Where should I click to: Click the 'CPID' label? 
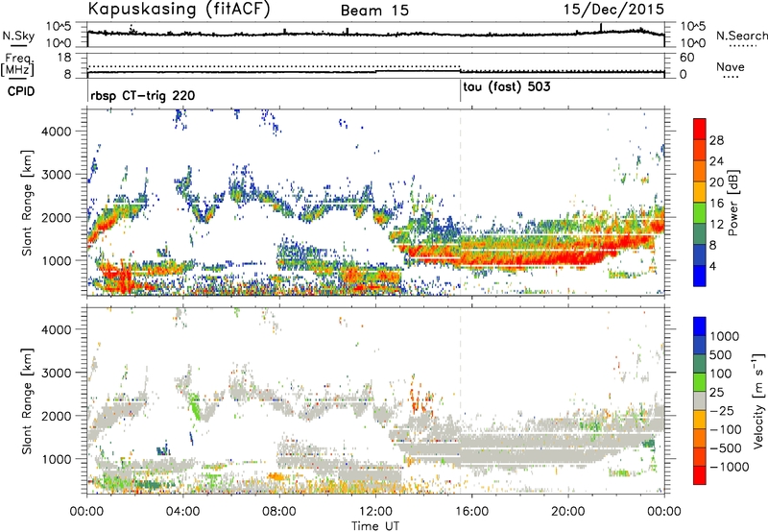tap(21, 91)
